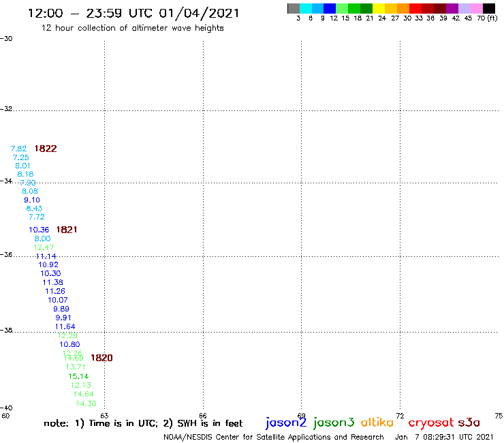Click the value '8.00'
Image resolution: width=504 pixels, height=443 pixels.
tap(42, 239)
